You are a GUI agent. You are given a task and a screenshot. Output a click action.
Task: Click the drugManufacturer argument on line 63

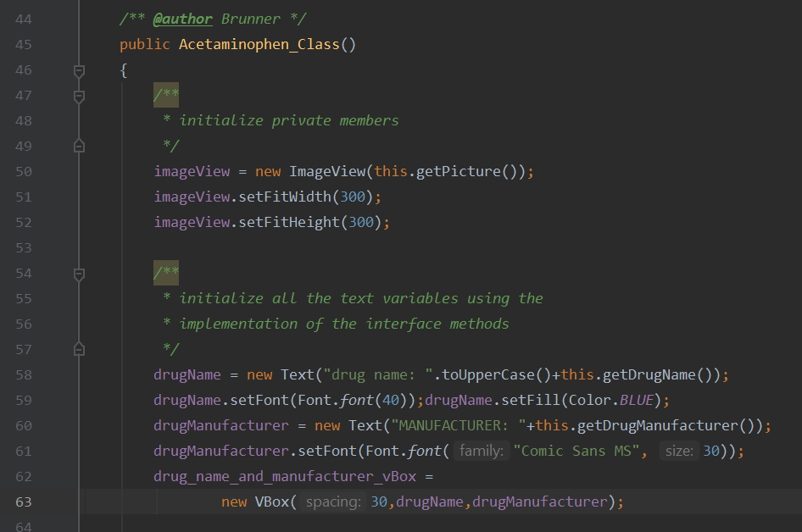(539, 502)
